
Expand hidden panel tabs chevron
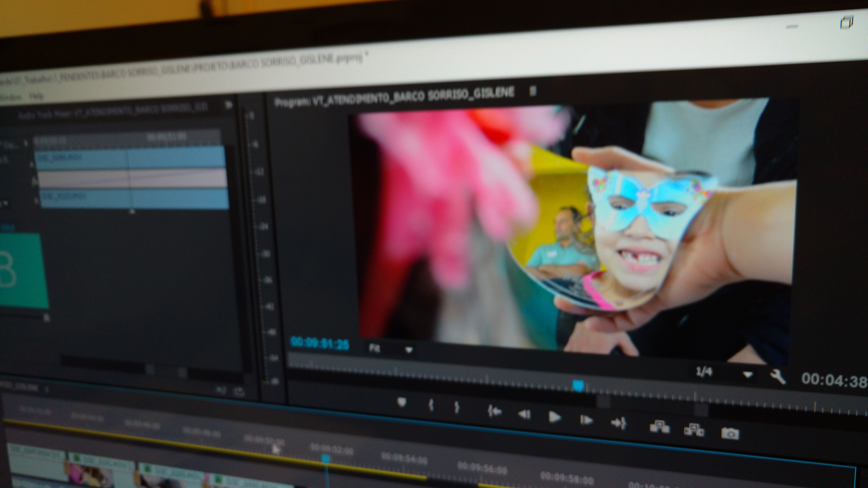click(229, 105)
